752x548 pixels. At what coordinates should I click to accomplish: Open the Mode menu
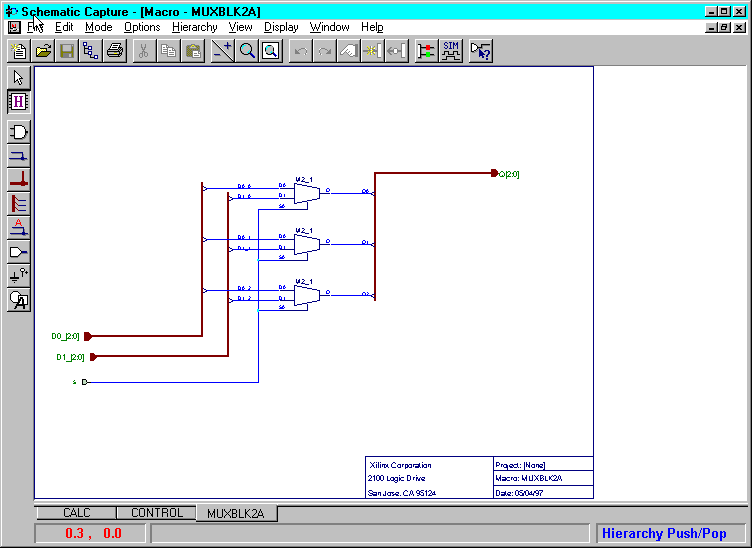tap(98, 27)
